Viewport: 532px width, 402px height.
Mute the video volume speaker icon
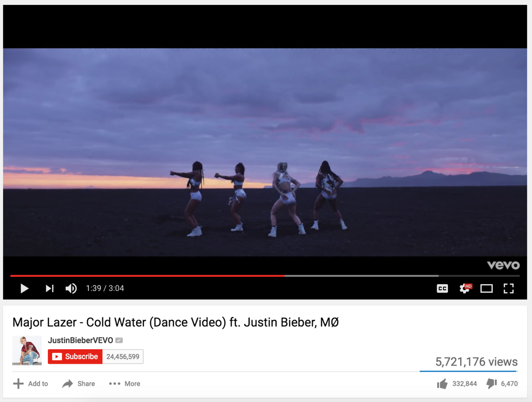(x=71, y=289)
